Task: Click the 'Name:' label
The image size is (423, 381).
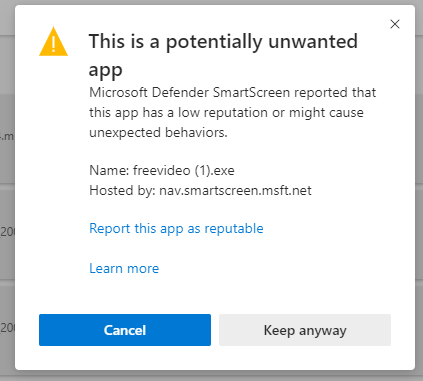Action: pyautogui.click(x=109, y=170)
